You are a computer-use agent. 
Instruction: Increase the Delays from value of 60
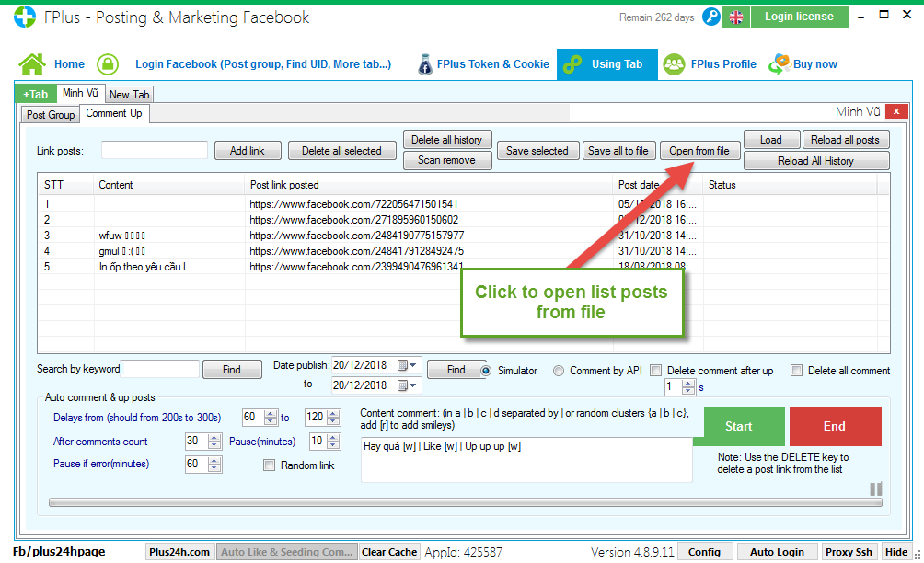coord(271,413)
